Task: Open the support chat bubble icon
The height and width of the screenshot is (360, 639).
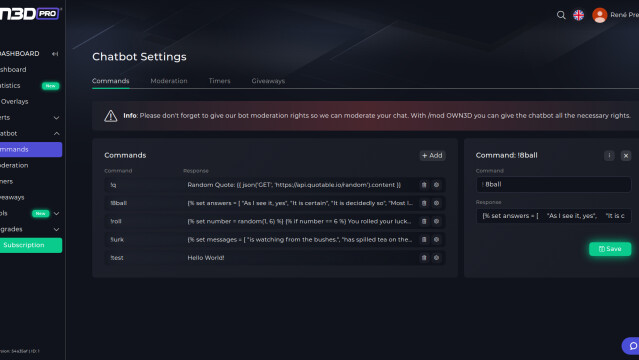Action: pos(632,346)
